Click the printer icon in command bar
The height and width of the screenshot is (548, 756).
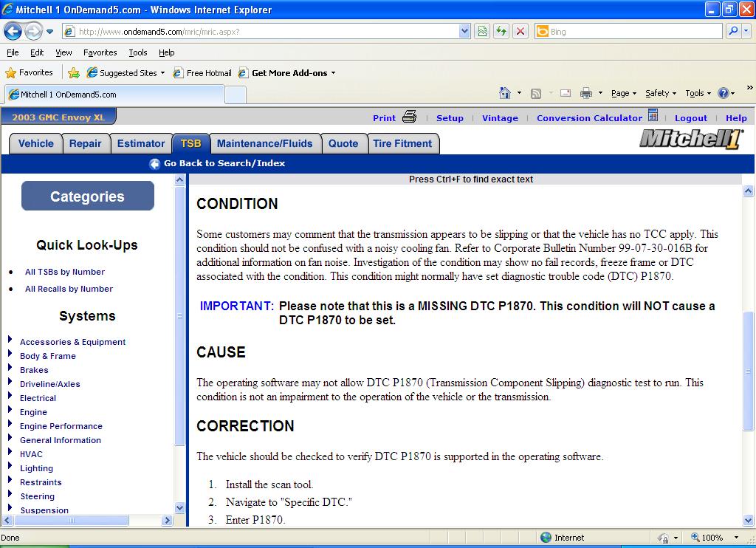(x=585, y=93)
